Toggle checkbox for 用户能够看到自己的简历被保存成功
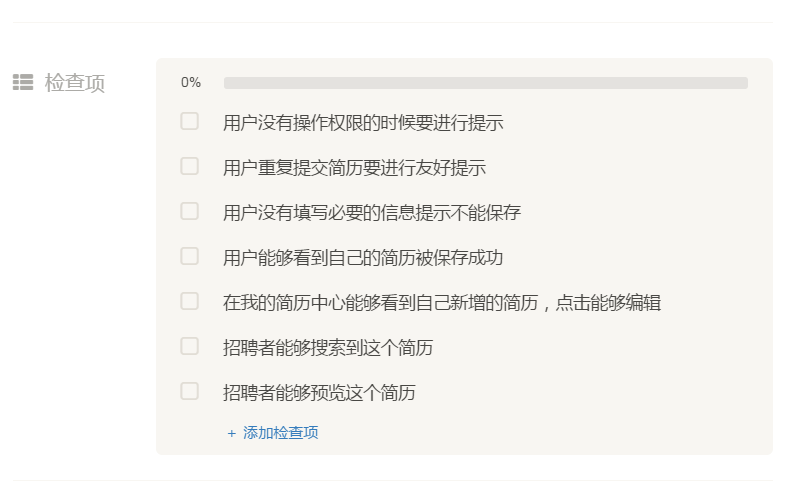The width and height of the screenshot is (787, 481). pyautogui.click(x=189, y=257)
